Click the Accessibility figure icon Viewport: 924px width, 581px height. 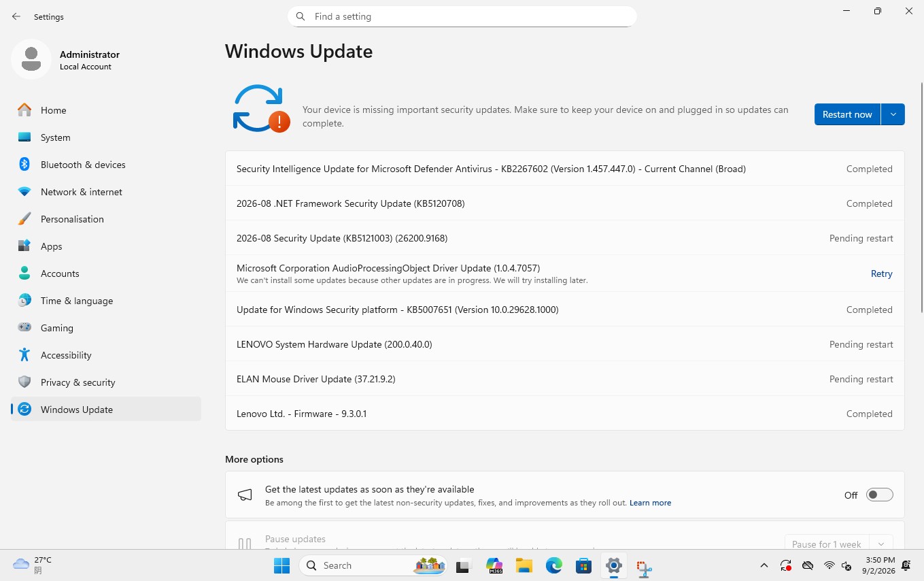[24, 355]
